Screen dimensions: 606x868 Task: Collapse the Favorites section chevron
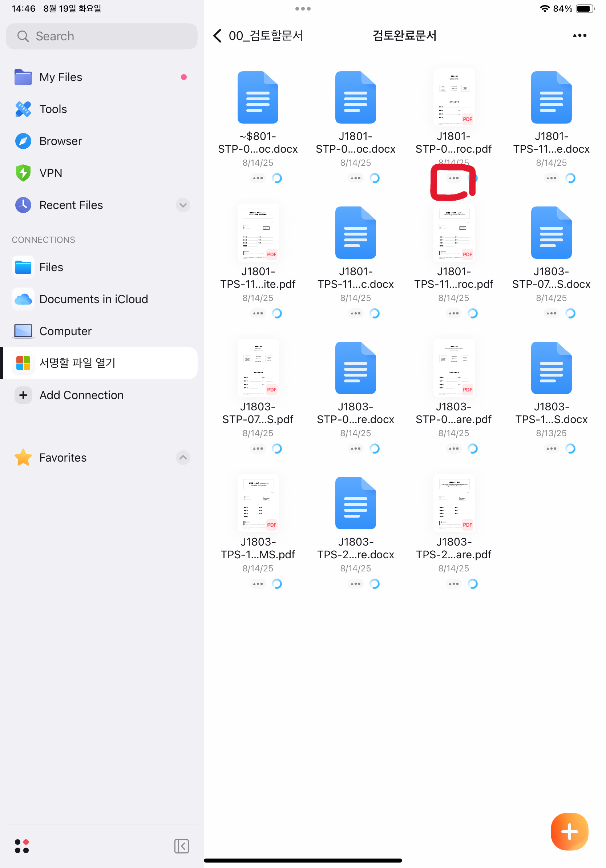[183, 457]
